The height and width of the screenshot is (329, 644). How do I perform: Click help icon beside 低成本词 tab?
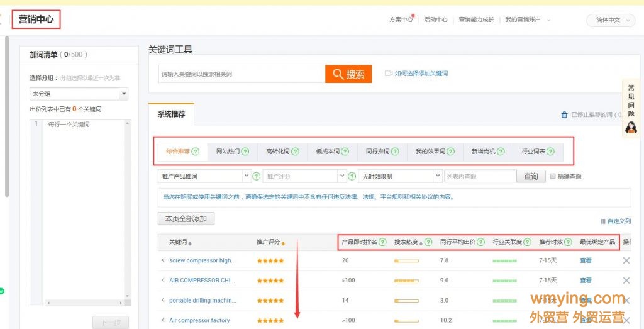pyautogui.click(x=345, y=151)
